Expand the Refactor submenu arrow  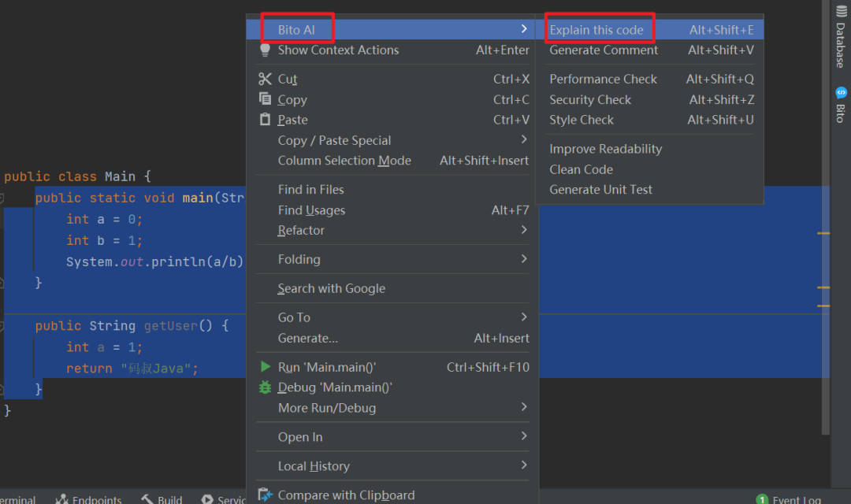(524, 229)
